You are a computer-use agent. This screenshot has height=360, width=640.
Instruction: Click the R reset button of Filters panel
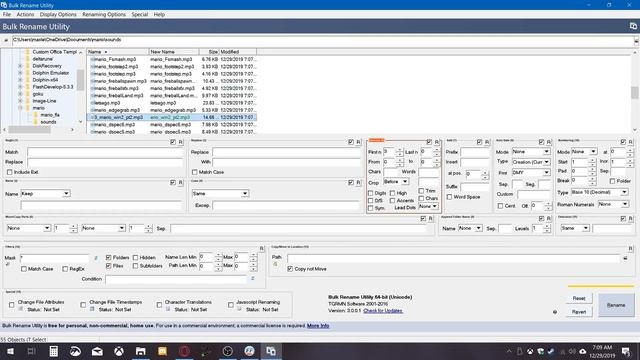coord(262,249)
